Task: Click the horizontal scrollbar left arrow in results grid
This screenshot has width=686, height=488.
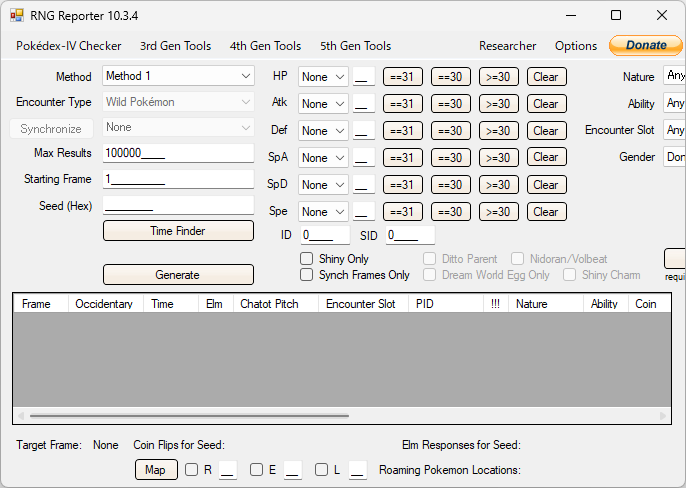Action: (21, 415)
